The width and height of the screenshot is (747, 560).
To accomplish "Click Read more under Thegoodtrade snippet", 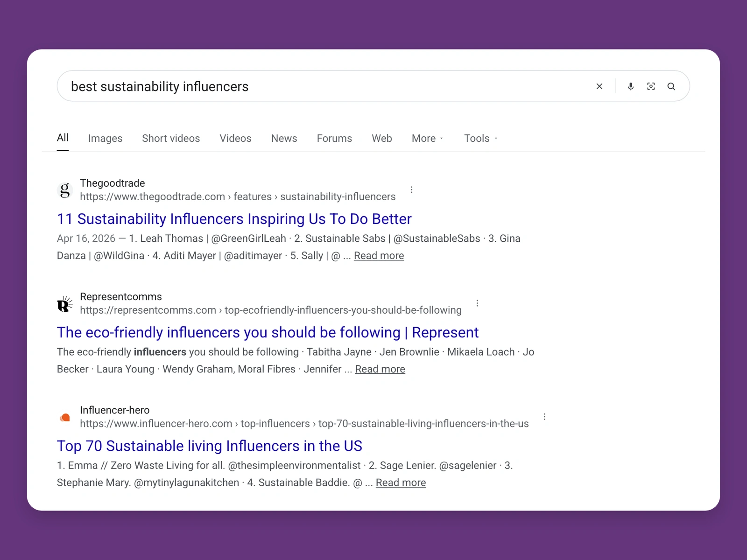I will click(x=379, y=256).
